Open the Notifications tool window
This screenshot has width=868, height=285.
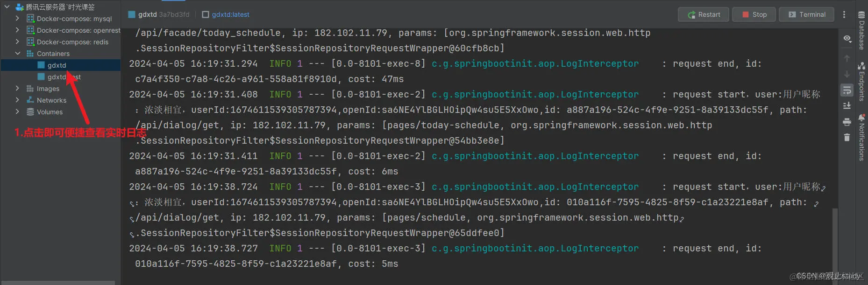click(x=861, y=138)
